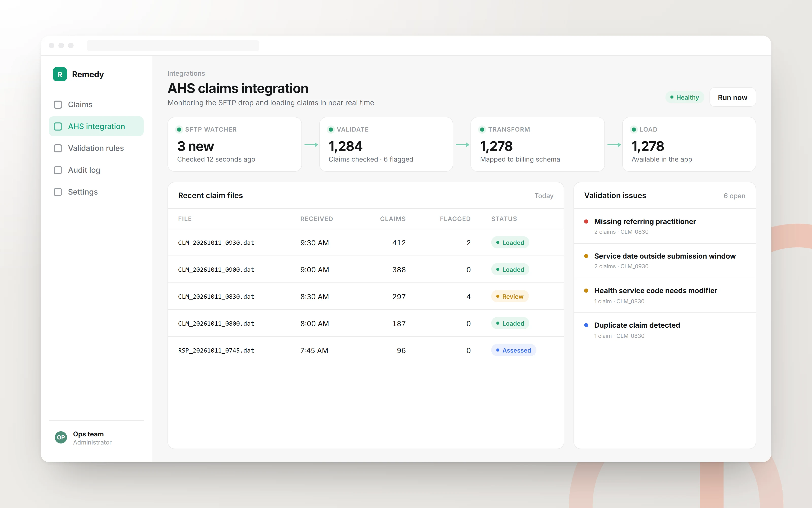
Task: Click the Review status badge
Action: coord(510,296)
